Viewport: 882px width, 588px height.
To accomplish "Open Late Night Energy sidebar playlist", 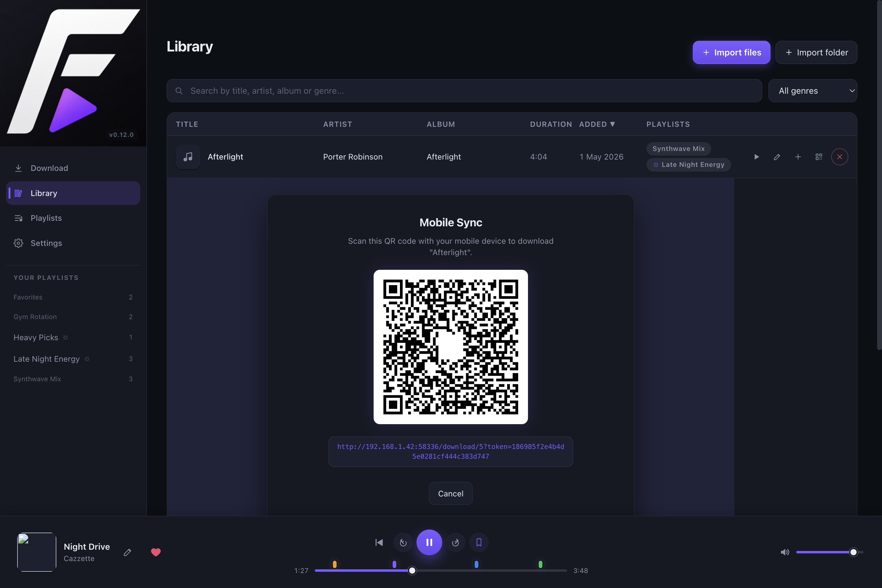I will (73, 359).
